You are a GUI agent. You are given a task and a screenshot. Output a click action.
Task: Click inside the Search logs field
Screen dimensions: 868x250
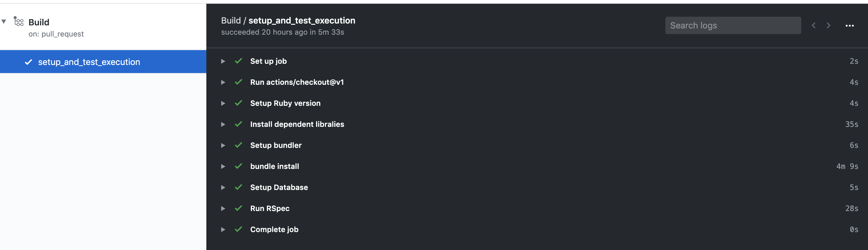pos(733,25)
